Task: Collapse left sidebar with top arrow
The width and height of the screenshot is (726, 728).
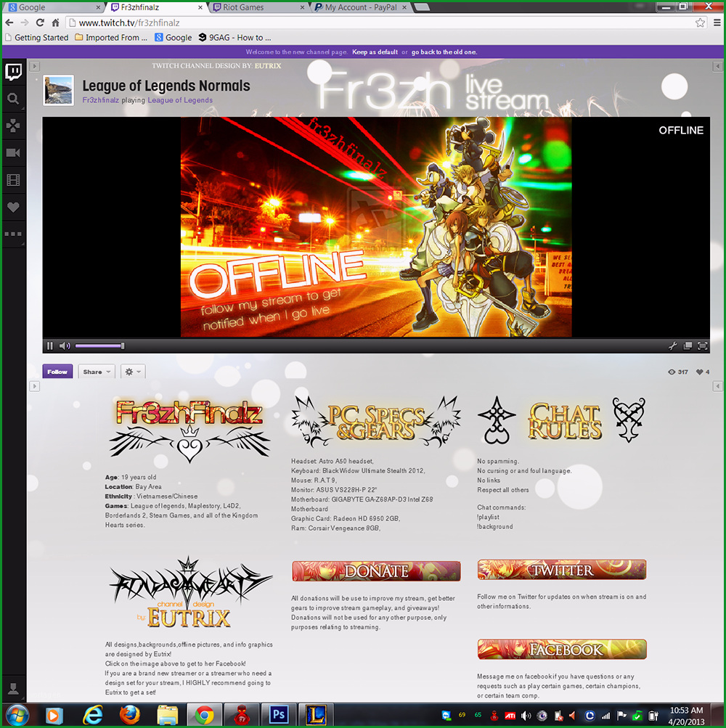Action: click(34, 66)
